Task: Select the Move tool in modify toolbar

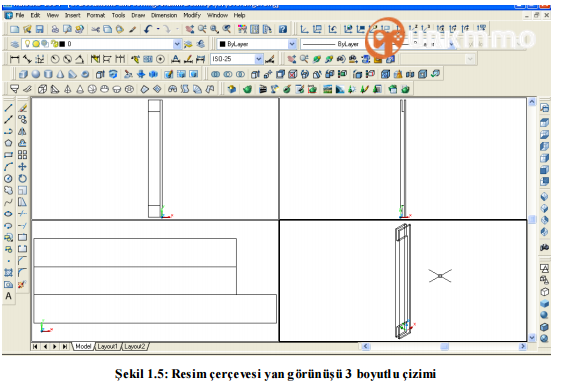Action: [x=23, y=167]
